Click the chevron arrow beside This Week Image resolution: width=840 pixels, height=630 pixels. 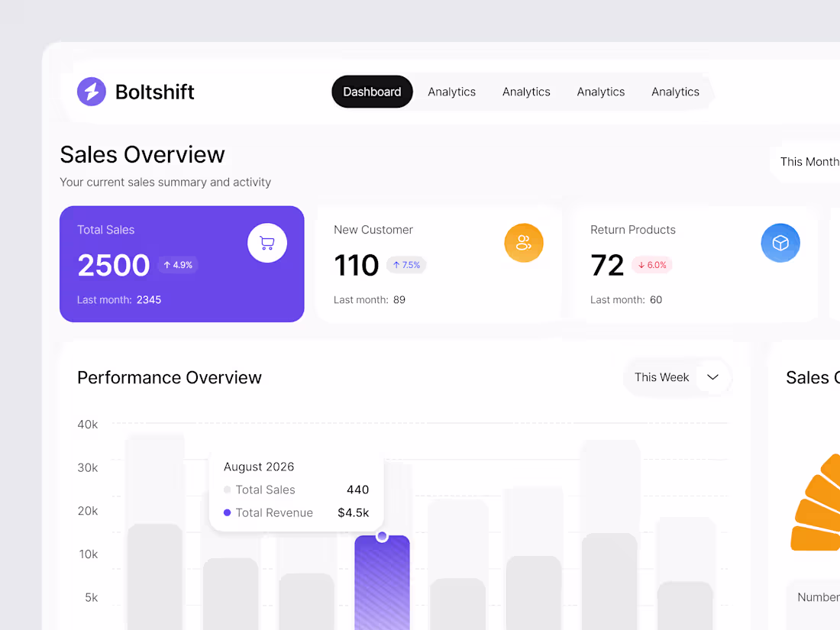click(x=712, y=376)
